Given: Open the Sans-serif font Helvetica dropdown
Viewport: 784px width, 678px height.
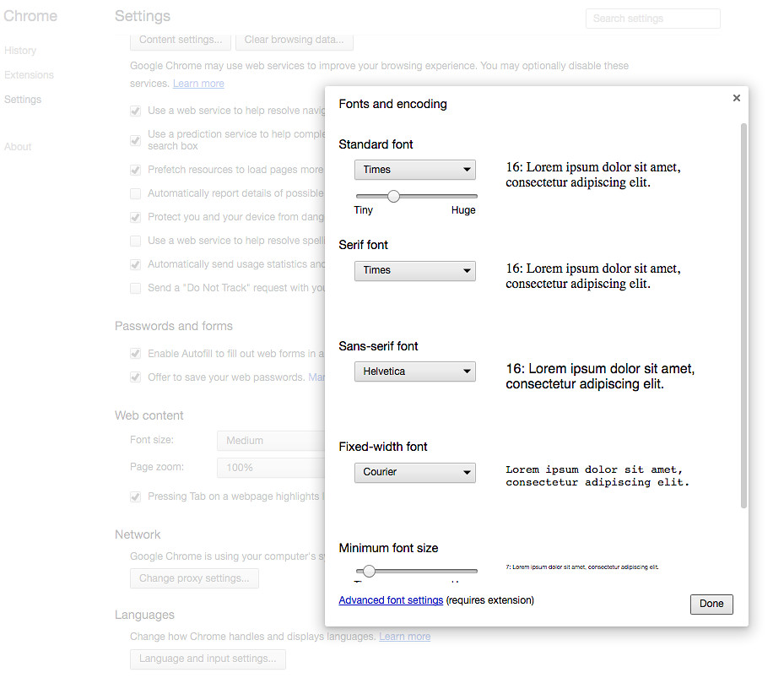Looking at the screenshot, I should pyautogui.click(x=415, y=372).
